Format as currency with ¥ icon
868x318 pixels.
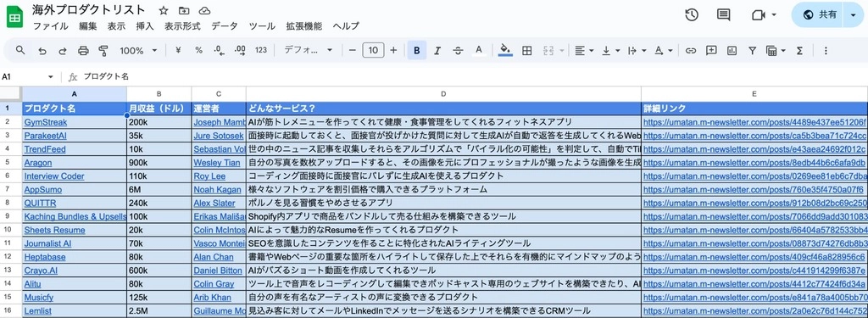pyautogui.click(x=178, y=50)
